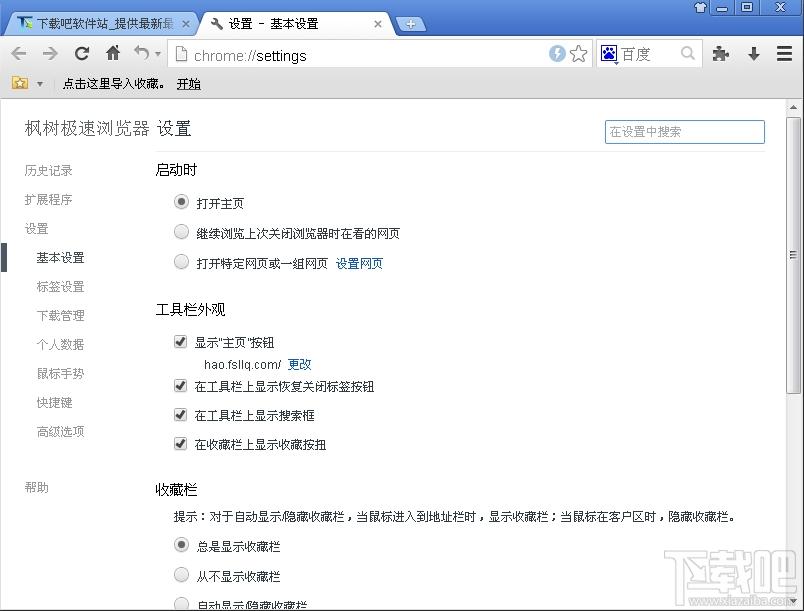Click the scrollbar down arrow

point(793,600)
